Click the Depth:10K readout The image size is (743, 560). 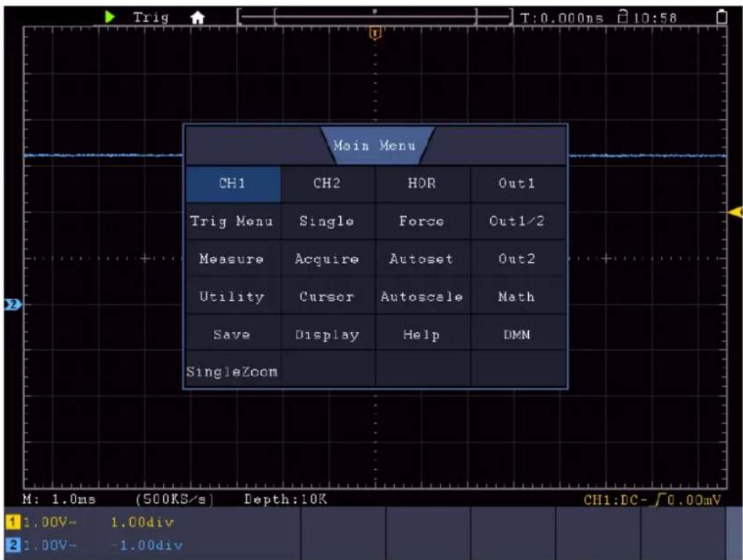286,499
